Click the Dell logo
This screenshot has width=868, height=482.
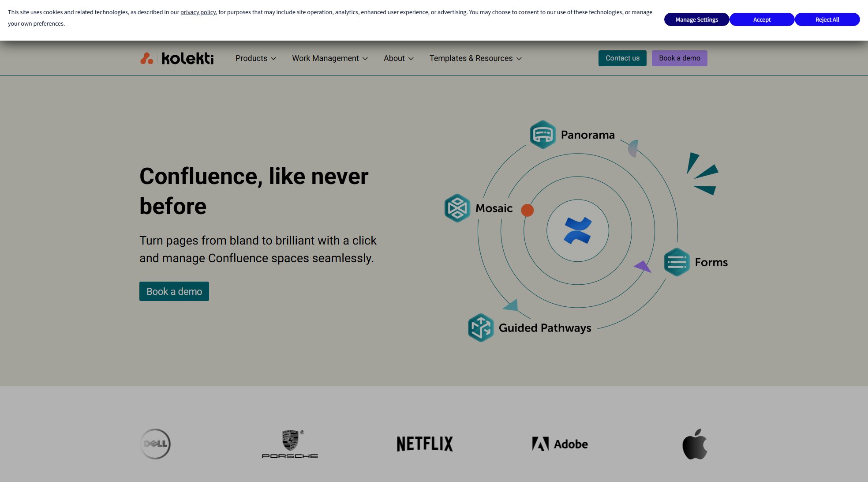coord(155,444)
